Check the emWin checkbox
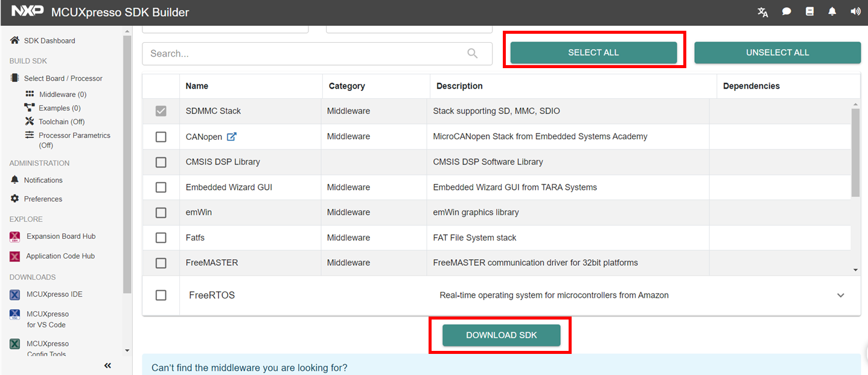The image size is (868, 375). [161, 213]
